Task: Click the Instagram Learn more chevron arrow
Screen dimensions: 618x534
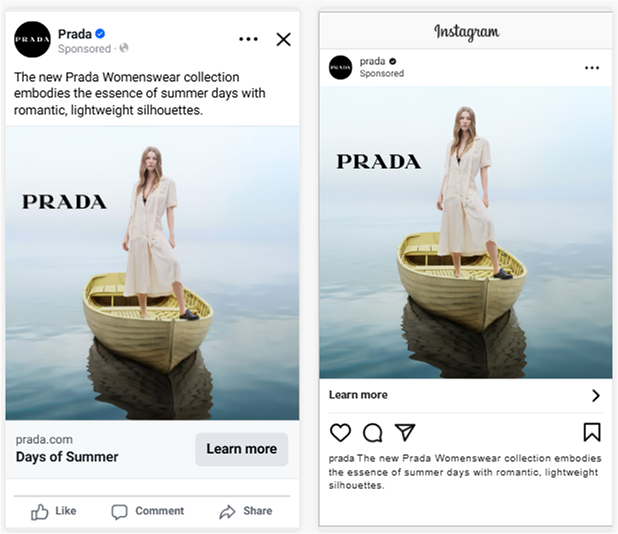Action: (x=595, y=395)
